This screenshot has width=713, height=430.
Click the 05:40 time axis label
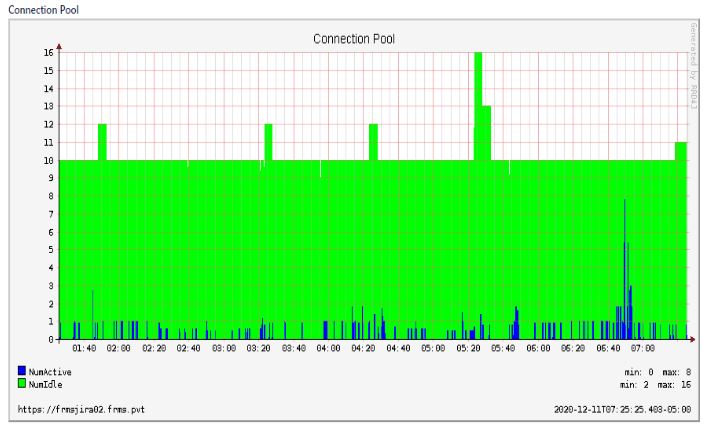pos(503,348)
